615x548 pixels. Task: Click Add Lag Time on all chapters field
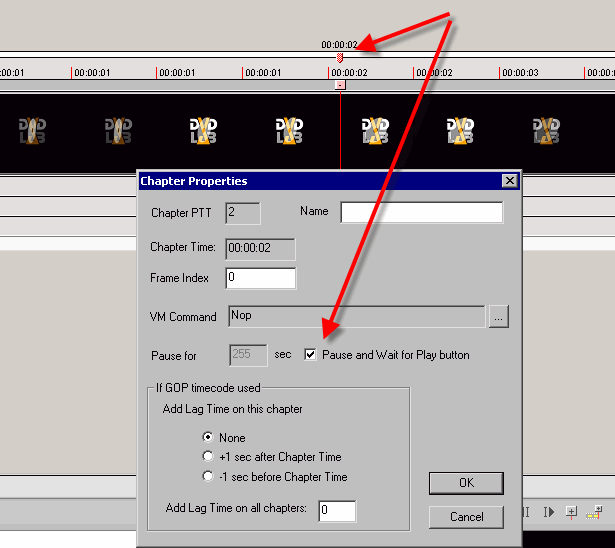337,511
